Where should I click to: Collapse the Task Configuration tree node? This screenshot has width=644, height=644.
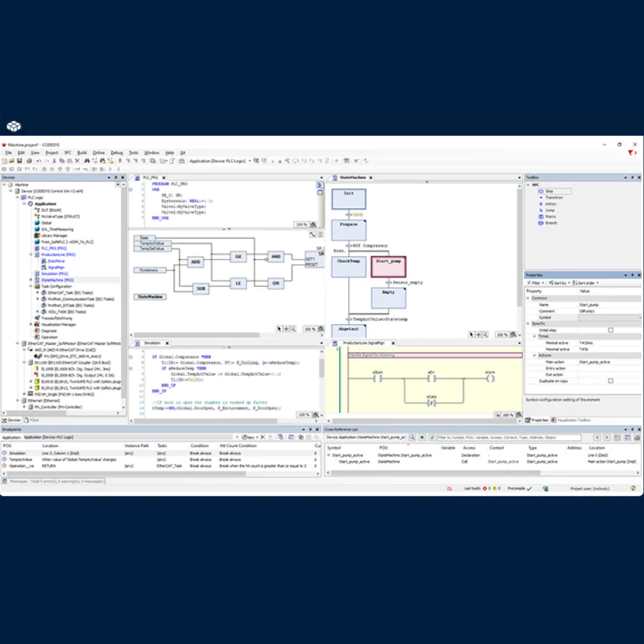point(31,286)
